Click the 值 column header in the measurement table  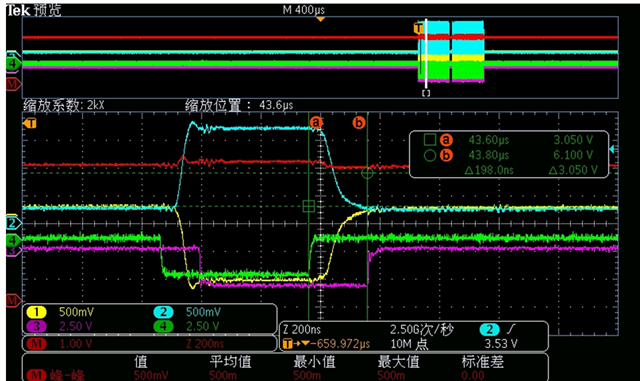click(x=141, y=362)
